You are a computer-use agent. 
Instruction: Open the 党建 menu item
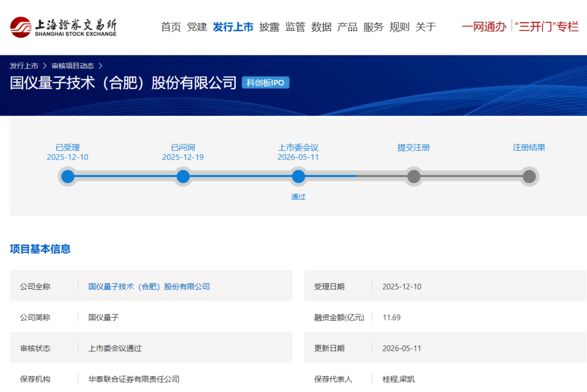tap(197, 27)
